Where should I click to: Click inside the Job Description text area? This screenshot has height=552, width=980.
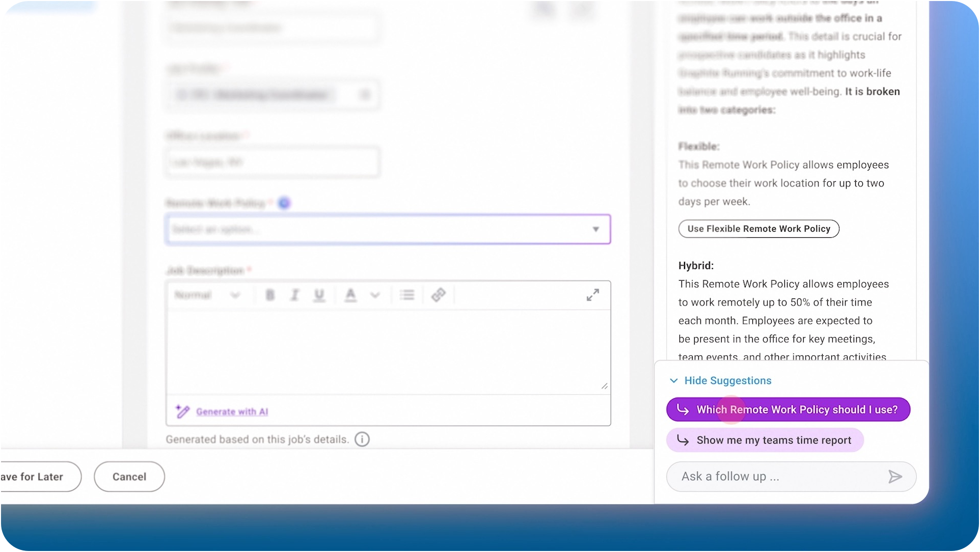point(388,351)
